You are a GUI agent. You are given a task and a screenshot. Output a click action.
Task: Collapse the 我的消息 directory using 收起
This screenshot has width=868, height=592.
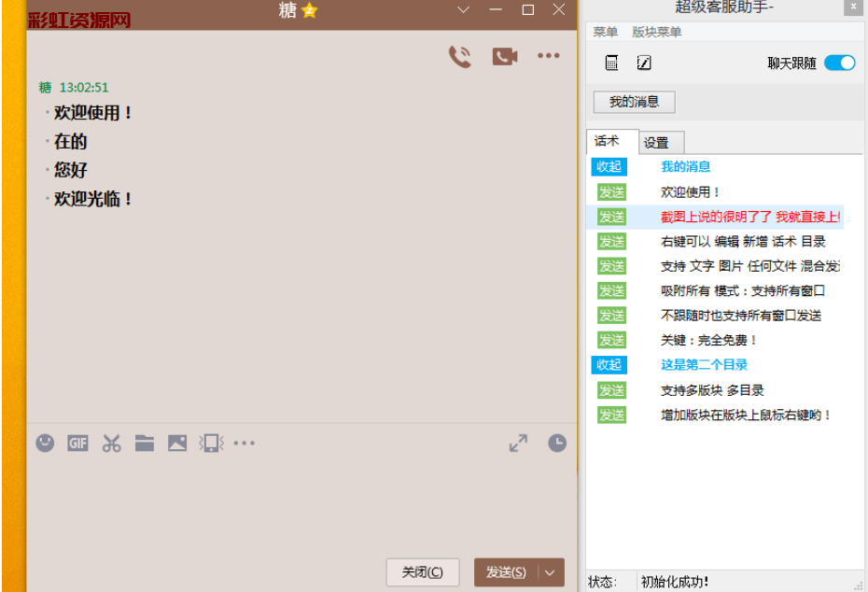[609, 167]
